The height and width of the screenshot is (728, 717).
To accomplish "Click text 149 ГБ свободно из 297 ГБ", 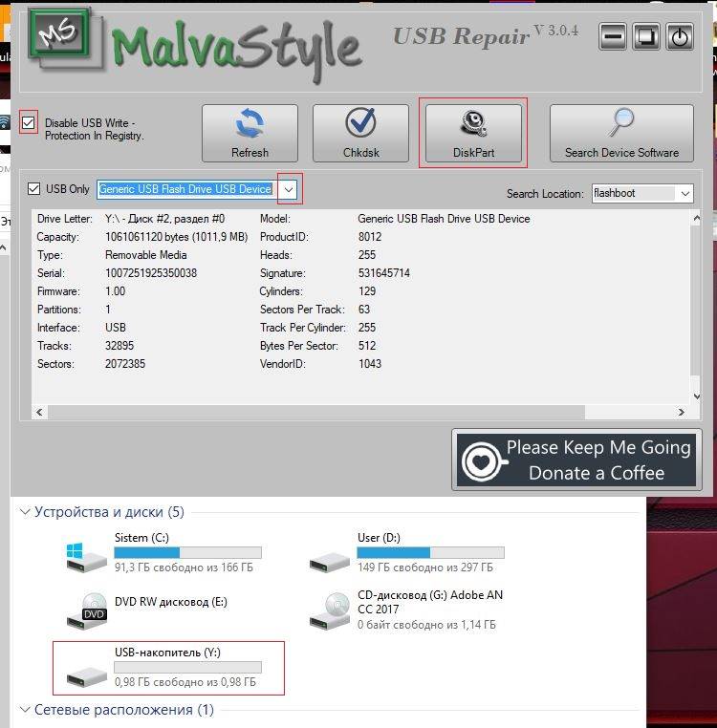I will [425, 567].
